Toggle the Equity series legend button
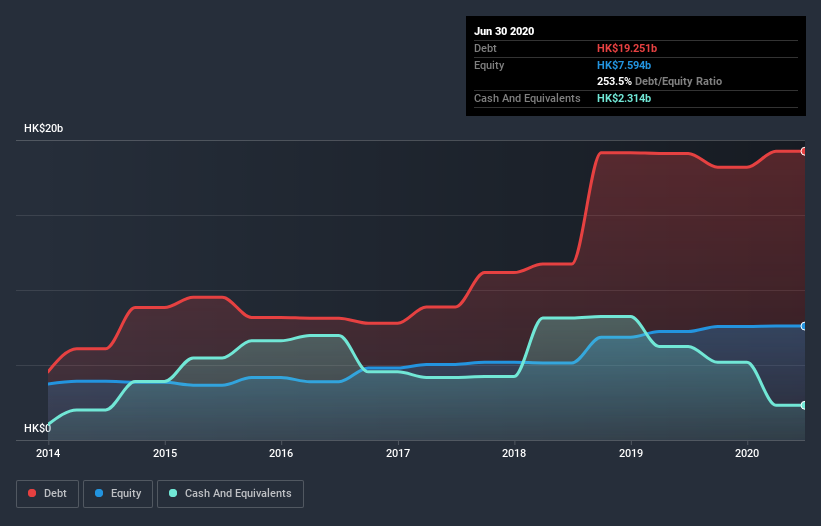821x526 pixels. pyautogui.click(x=118, y=494)
